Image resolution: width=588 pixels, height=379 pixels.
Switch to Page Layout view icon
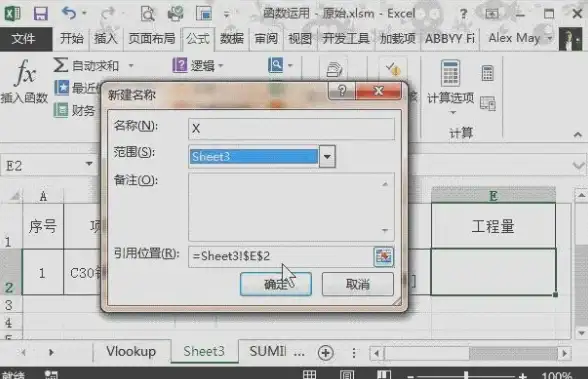347,375
